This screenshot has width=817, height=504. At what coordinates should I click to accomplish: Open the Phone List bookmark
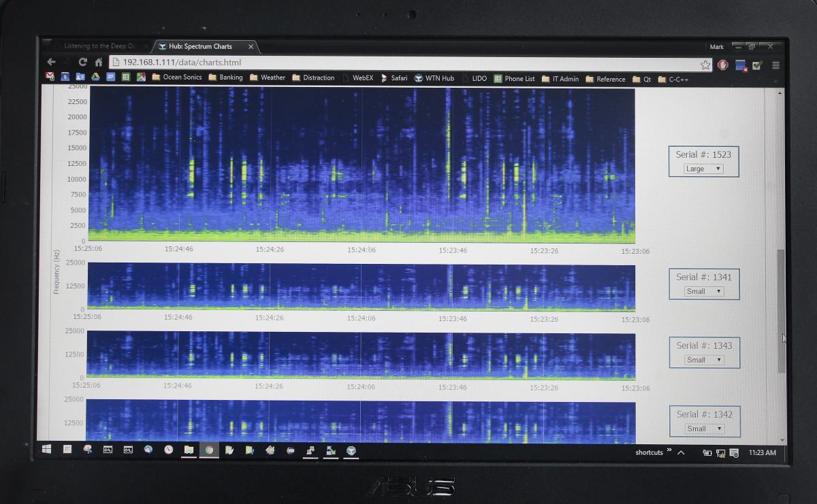coord(514,79)
